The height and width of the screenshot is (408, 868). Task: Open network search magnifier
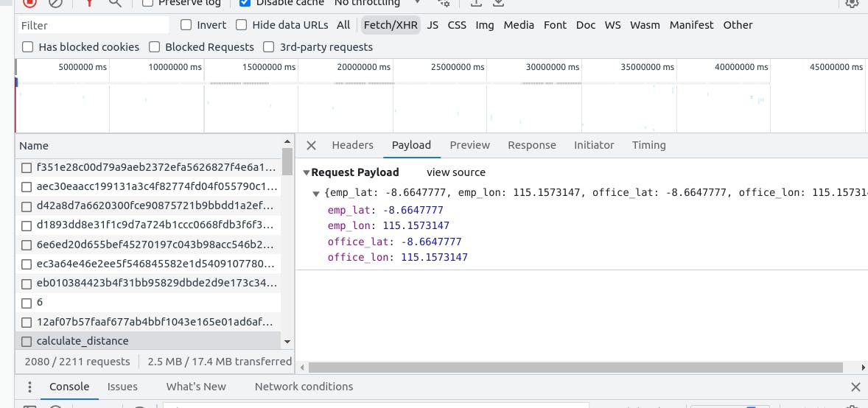point(115,3)
